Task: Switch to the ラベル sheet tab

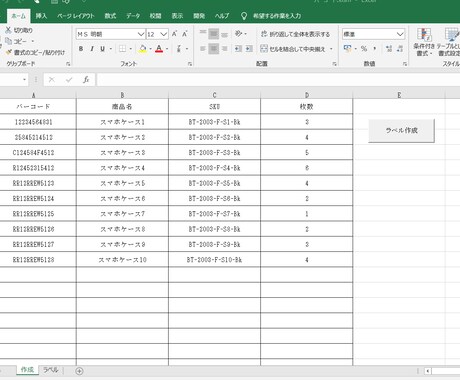Action: [50, 370]
